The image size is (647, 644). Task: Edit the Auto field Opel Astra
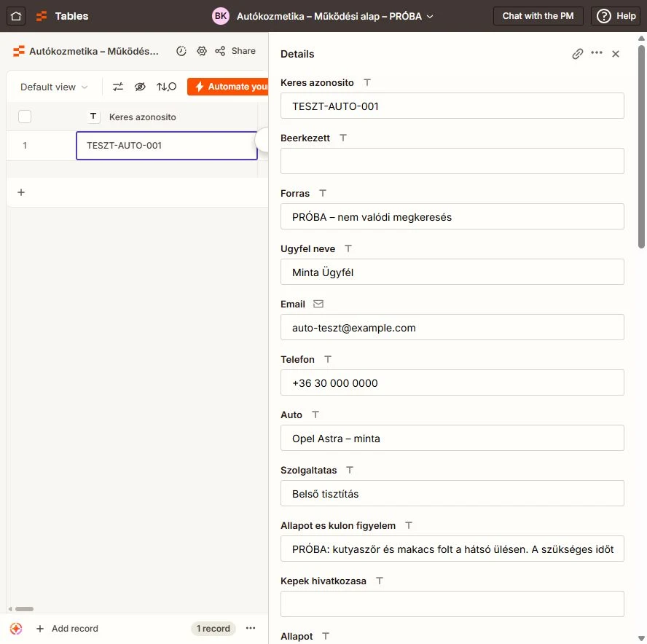point(452,438)
